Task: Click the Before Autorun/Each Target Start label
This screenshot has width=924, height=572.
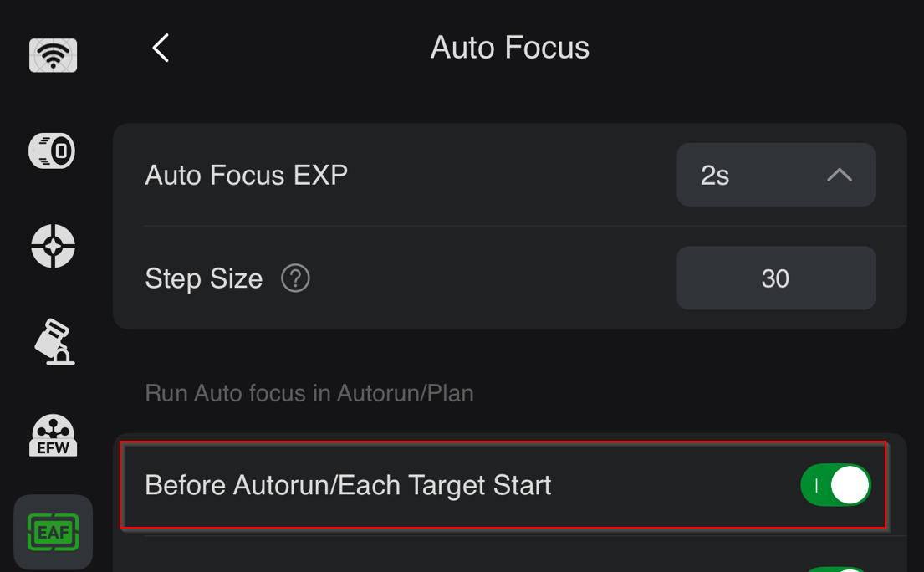Action: click(x=348, y=485)
